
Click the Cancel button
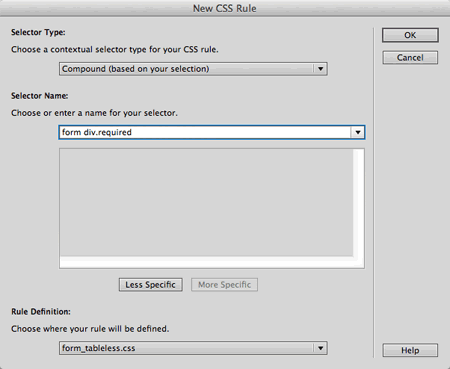tap(410, 57)
